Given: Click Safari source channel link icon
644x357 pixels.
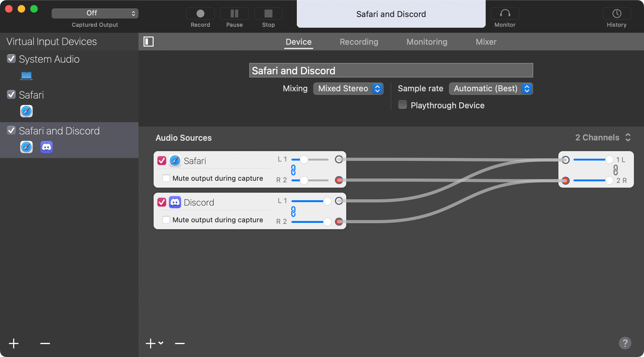Looking at the screenshot, I should click(x=293, y=170).
